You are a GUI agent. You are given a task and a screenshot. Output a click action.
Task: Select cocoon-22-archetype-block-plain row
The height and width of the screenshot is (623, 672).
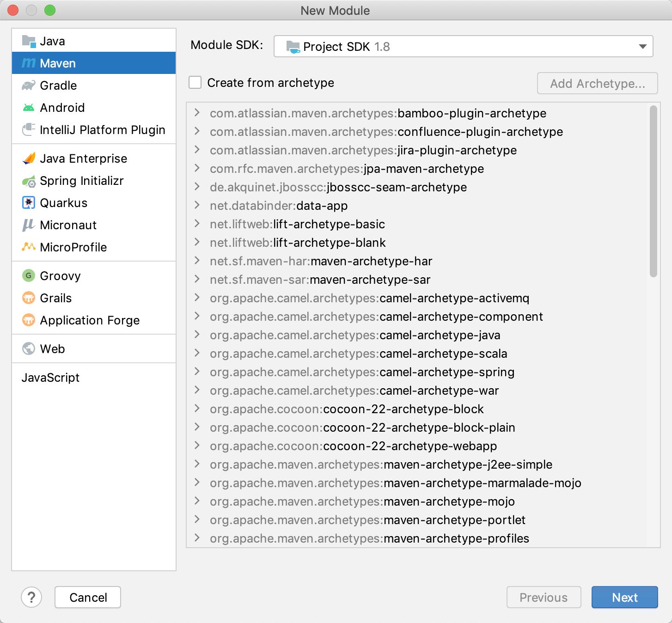[x=422, y=428]
